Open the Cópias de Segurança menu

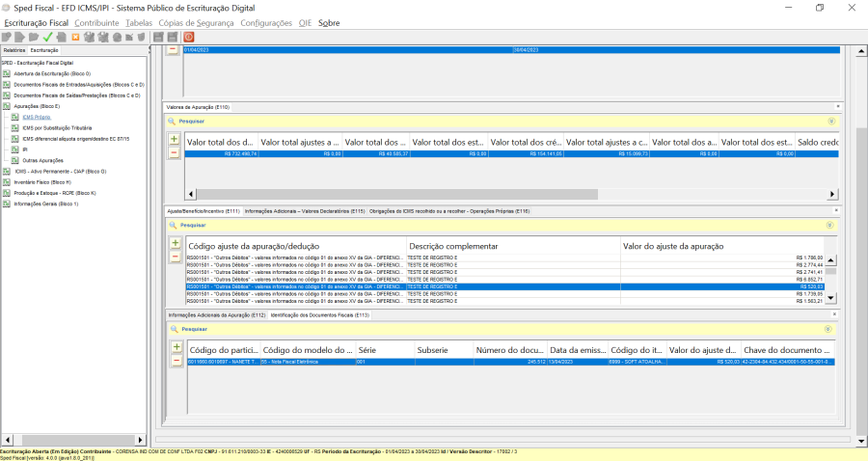click(x=196, y=23)
